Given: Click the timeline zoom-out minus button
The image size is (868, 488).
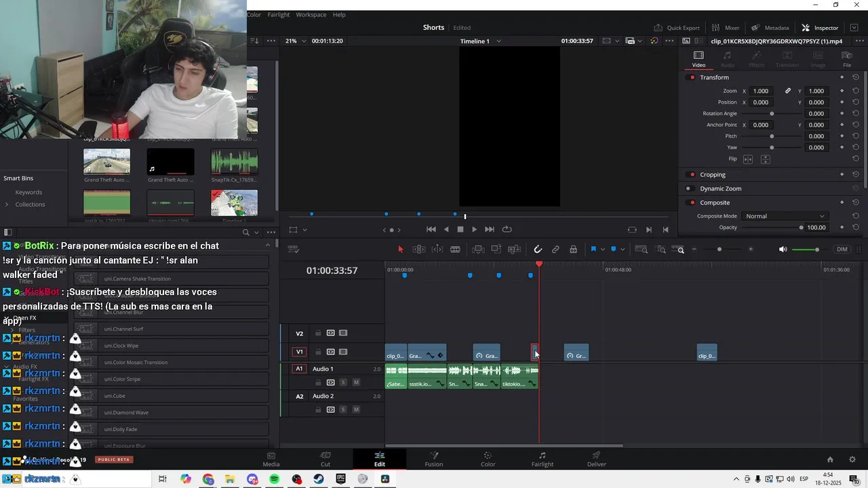Looking at the screenshot, I should tap(694, 249).
